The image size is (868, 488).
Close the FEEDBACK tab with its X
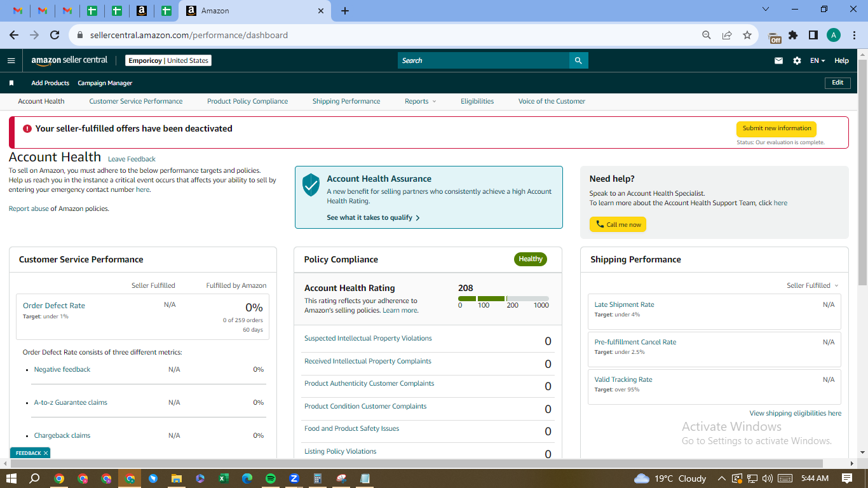(46, 453)
